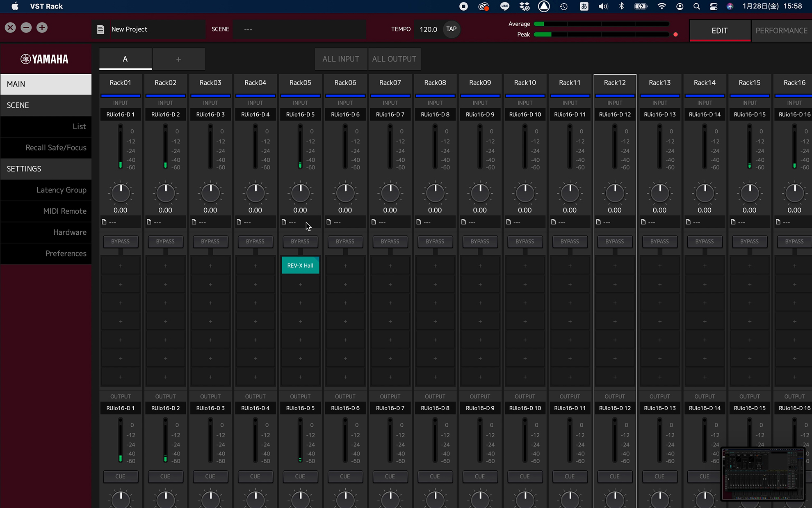This screenshot has width=812, height=508.
Task: Click Rack05 input gain knob
Action: [x=300, y=193]
